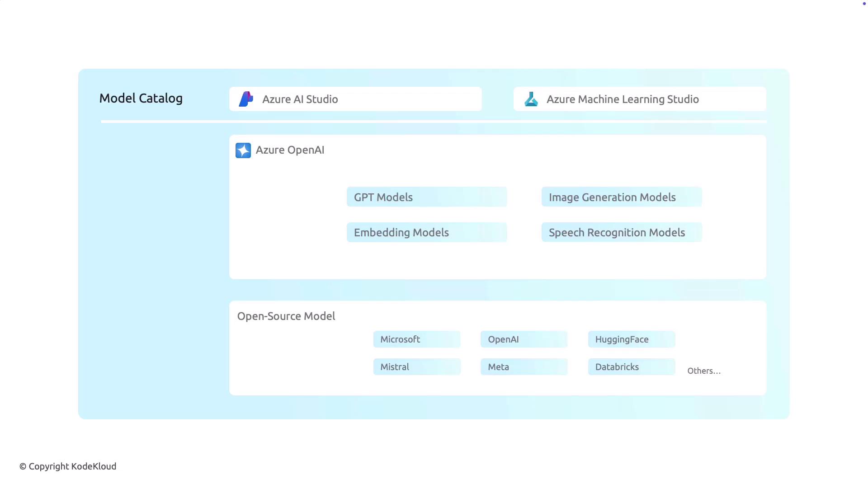Viewport: 868px width, 488px height.
Task: Click the Open-Source Model heading
Action: pos(286,316)
